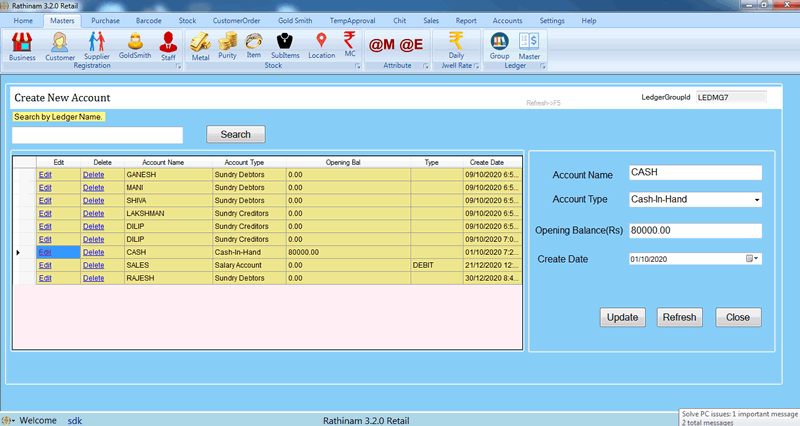This screenshot has height=426, width=800.
Task: Open Solve PC issues notification
Action: (739, 418)
